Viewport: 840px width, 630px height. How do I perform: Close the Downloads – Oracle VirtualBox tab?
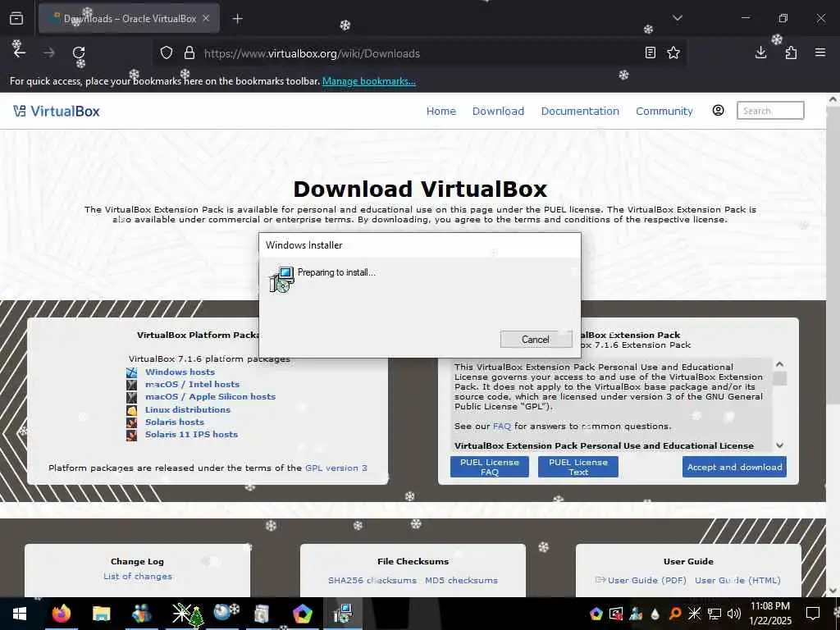click(206, 18)
